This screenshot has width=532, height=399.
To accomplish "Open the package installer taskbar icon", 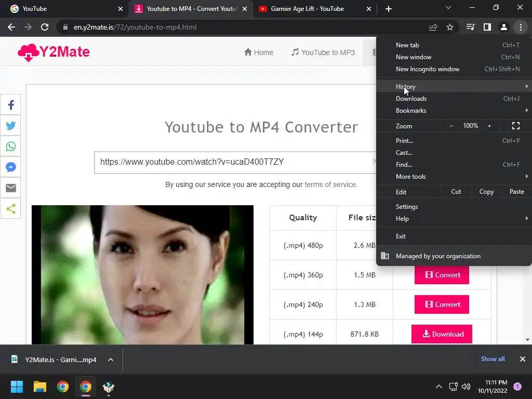I will click(x=109, y=387).
